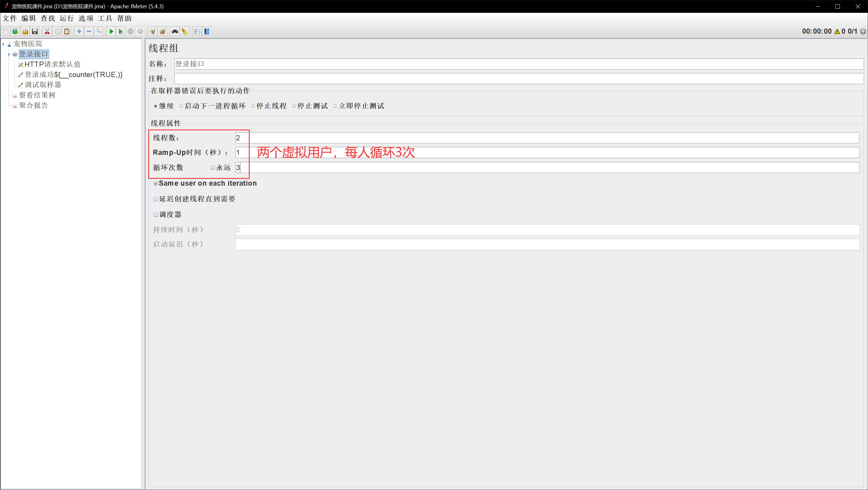Screen dimensions: 868x490
Task: Click the Toggle tree expansion icon
Action: tap(99, 31)
